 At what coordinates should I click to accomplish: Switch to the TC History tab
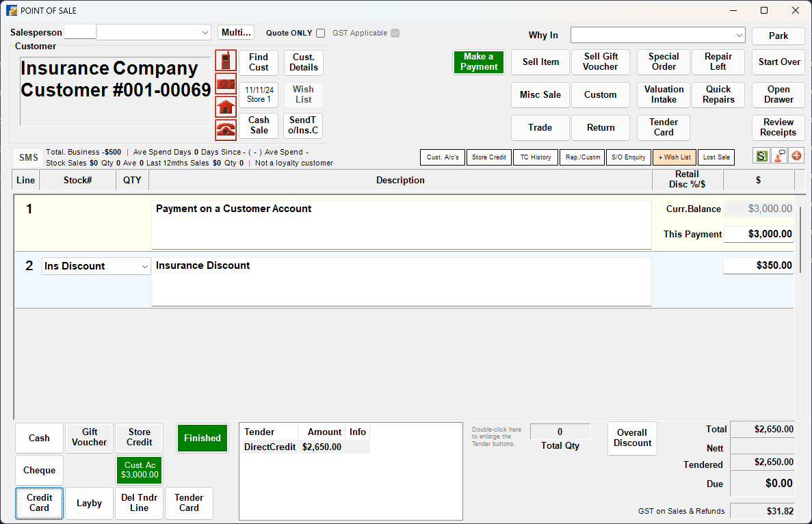(x=535, y=157)
